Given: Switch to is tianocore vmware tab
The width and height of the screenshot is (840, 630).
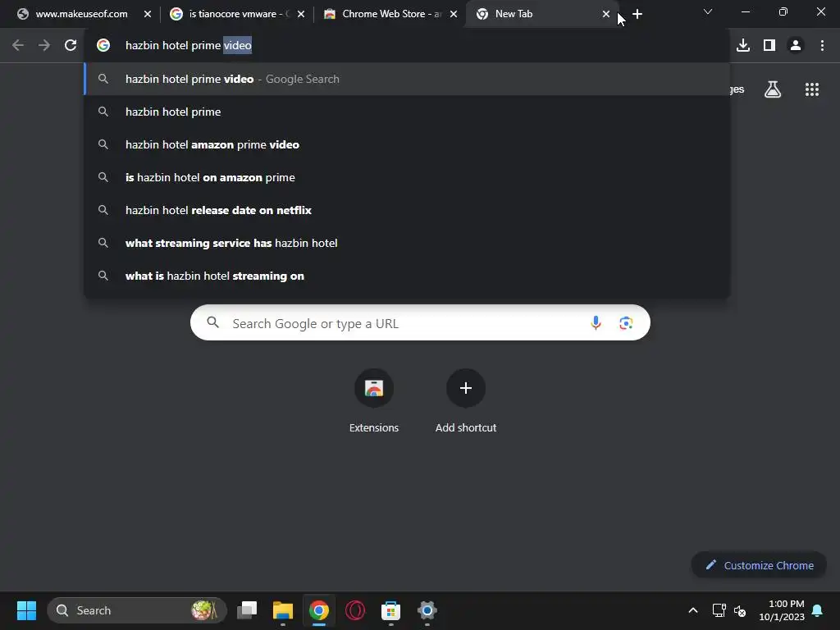Looking at the screenshot, I should click(x=237, y=14).
